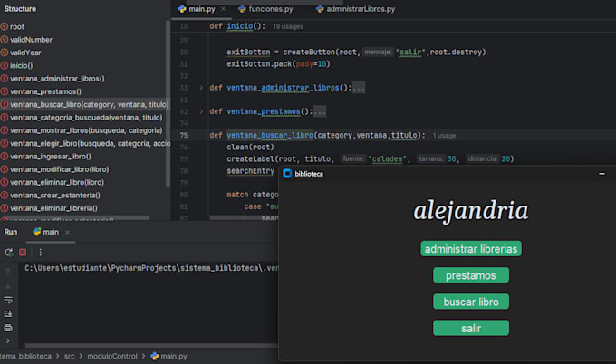The width and height of the screenshot is (616, 364).
Task: Expand folded ventana_administrar_libros function
Action: 201,88
